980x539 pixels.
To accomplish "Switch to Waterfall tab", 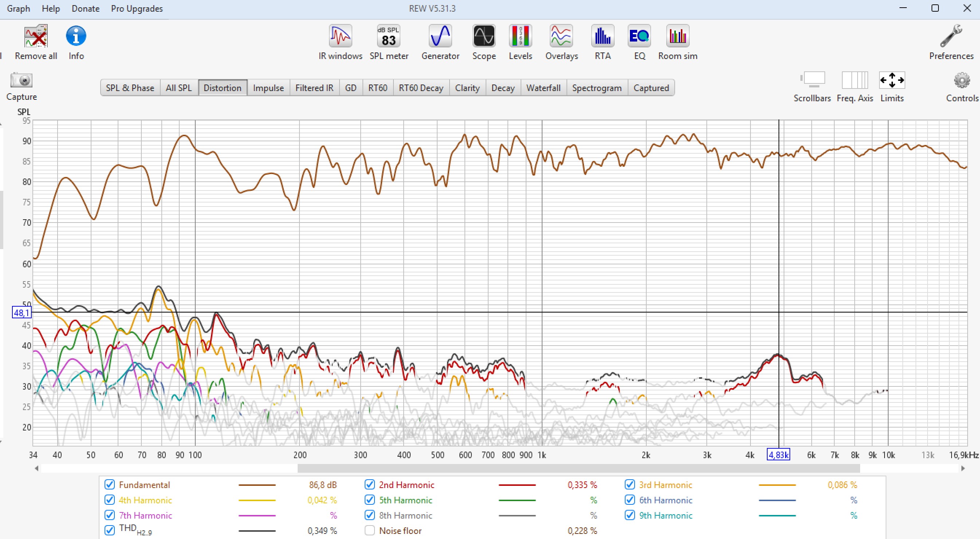I will (544, 88).
